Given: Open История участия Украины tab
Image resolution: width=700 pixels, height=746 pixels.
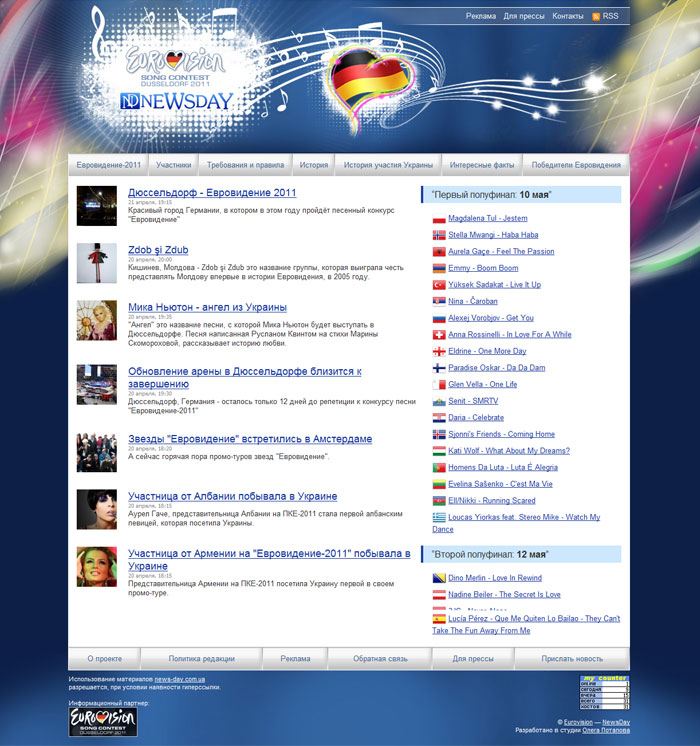Looking at the screenshot, I should pyautogui.click(x=388, y=165).
